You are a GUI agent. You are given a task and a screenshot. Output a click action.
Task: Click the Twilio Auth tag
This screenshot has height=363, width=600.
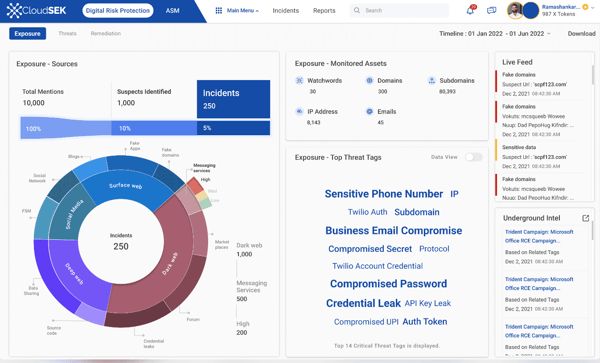[x=367, y=212]
